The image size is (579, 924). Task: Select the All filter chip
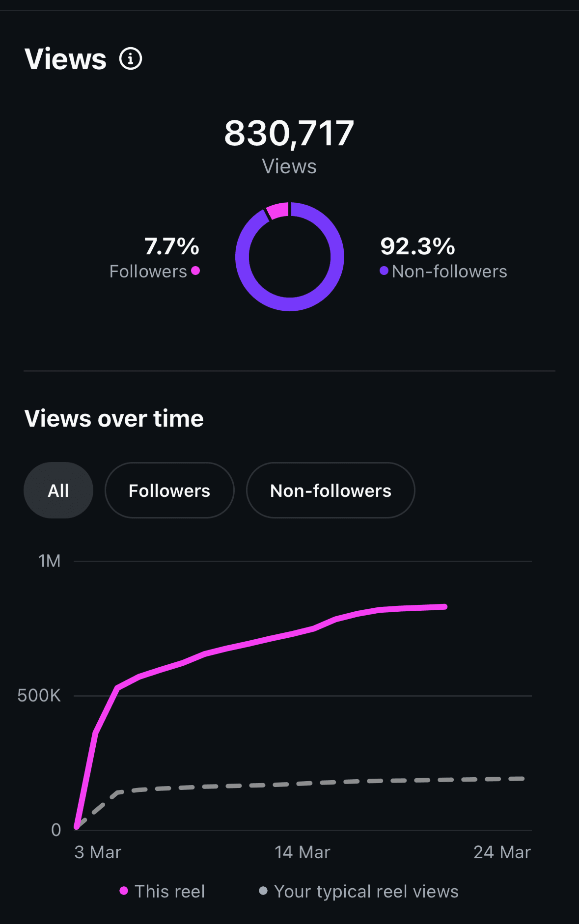[58, 490]
